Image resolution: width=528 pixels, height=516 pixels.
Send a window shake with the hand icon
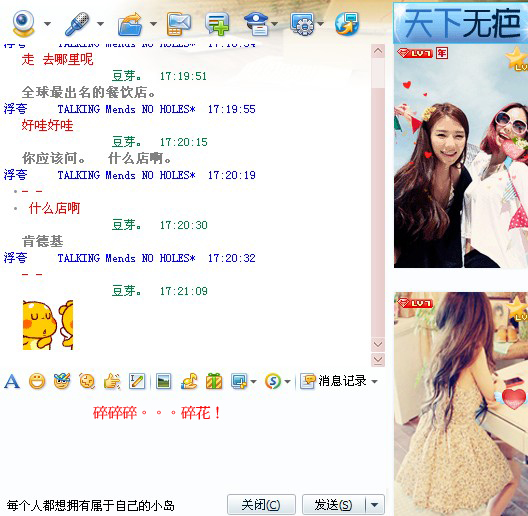pos(112,382)
